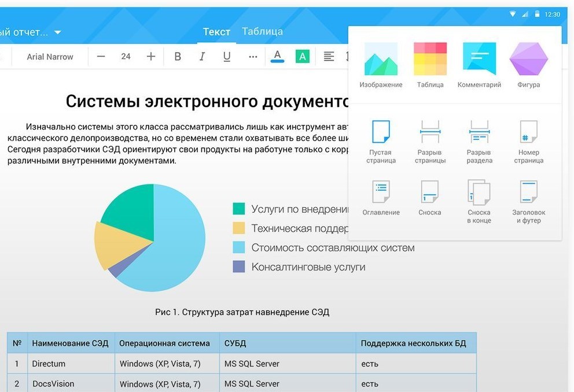Image resolution: width=574 pixels, height=392 pixels.
Task: Insert a table via Таблица icon
Action: pyautogui.click(x=430, y=60)
